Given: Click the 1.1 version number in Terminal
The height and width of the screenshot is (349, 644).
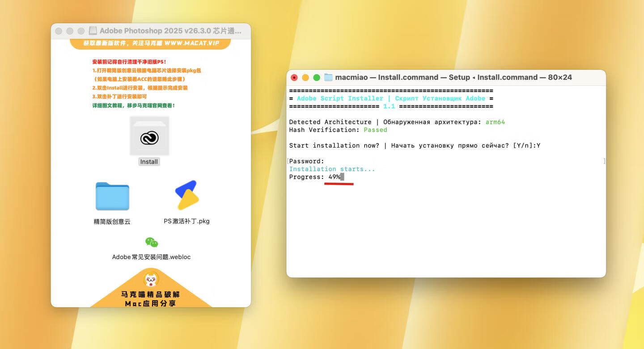Looking at the screenshot, I should [389, 106].
